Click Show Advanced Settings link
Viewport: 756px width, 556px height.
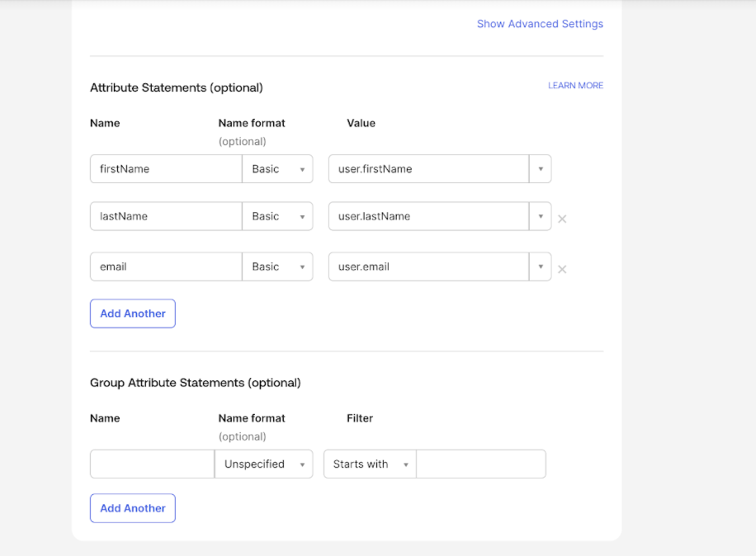tap(540, 24)
